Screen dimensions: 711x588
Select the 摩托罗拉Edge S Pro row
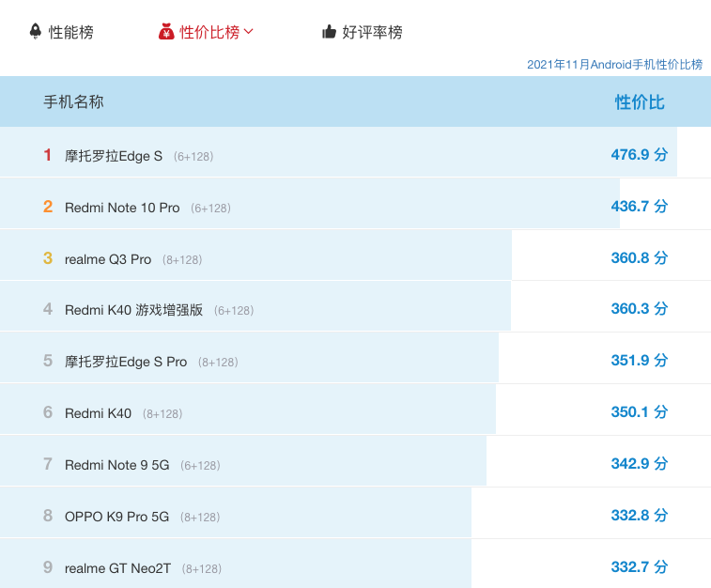point(355,358)
